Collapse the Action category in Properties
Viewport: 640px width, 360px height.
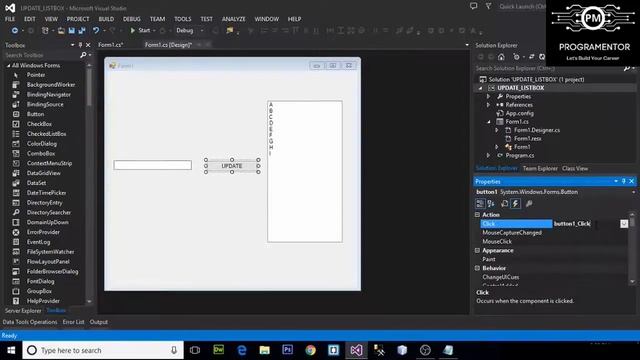(x=477, y=215)
